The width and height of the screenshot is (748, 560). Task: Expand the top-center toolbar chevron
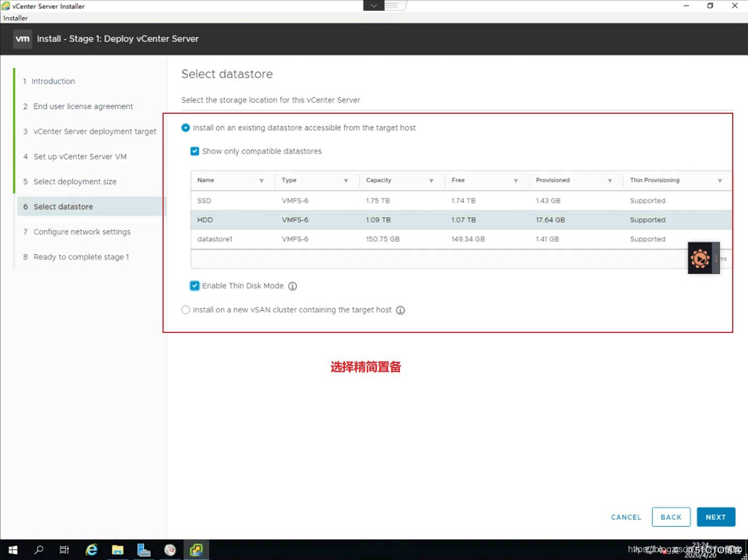[x=374, y=6]
